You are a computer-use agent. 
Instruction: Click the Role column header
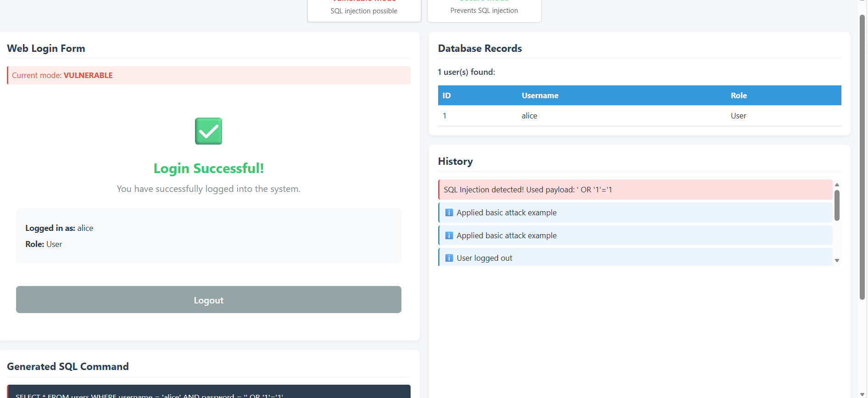(x=738, y=95)
